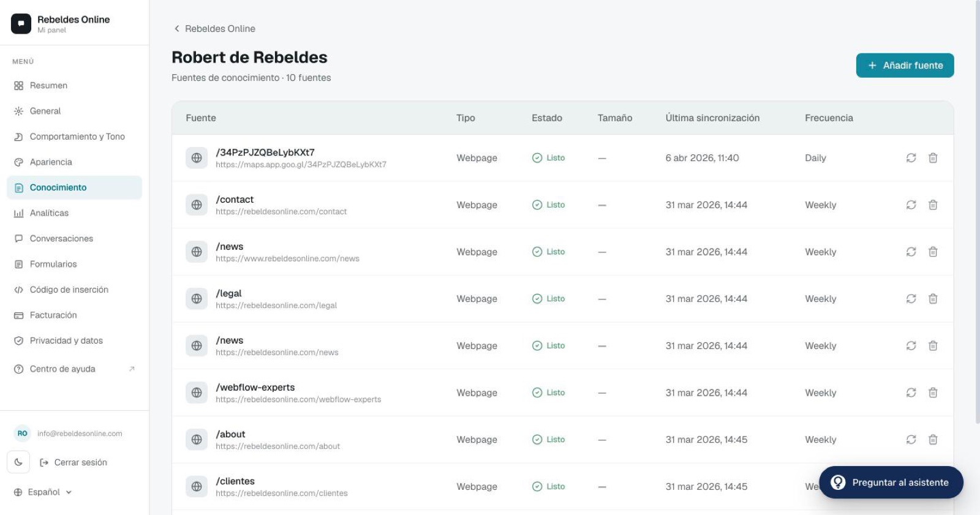The height and width of the screenshot is (515, 980).
Task: Resync the /news source whose URL lacks www
Action: tap(911, 345)
